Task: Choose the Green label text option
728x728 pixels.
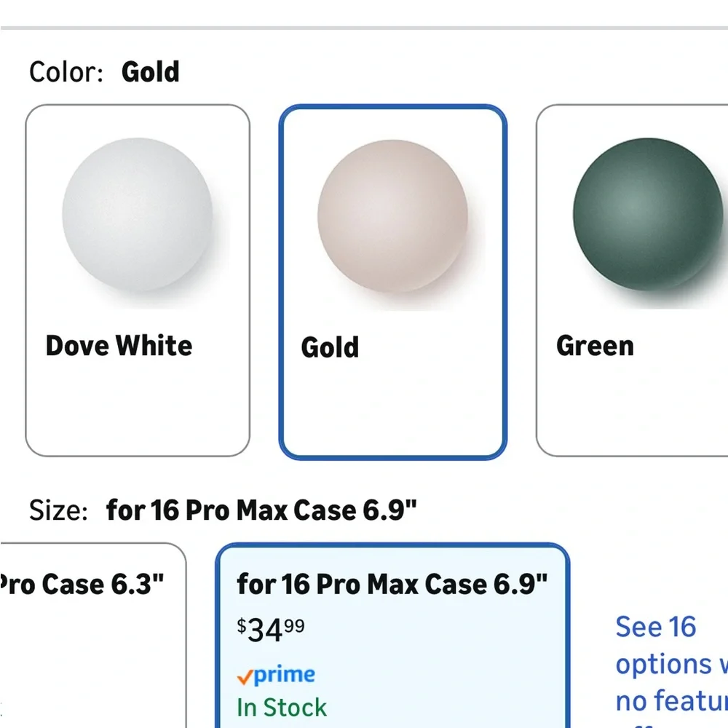Action: [596, 346]
